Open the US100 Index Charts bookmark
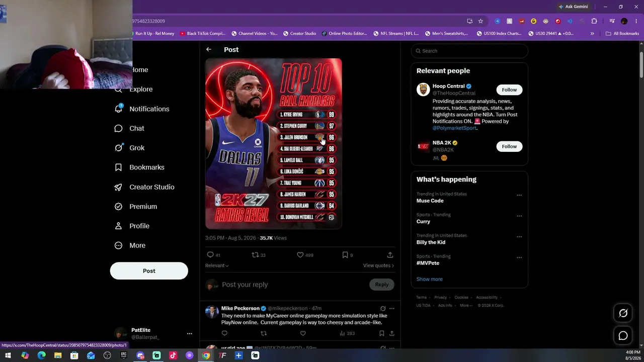 point(499,34)
